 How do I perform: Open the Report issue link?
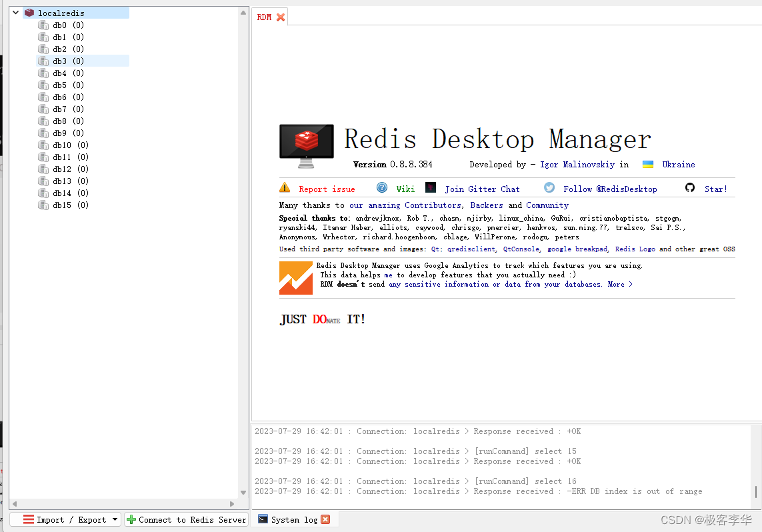(x=327, y=189)
